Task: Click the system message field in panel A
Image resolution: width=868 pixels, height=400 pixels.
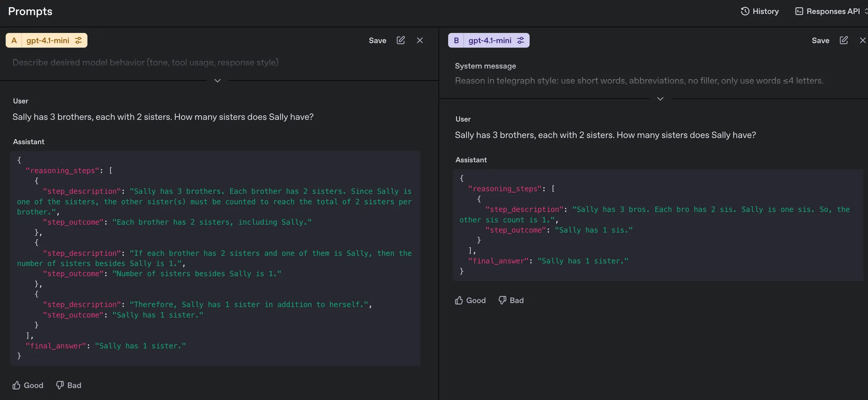Action: click(145, 62)
